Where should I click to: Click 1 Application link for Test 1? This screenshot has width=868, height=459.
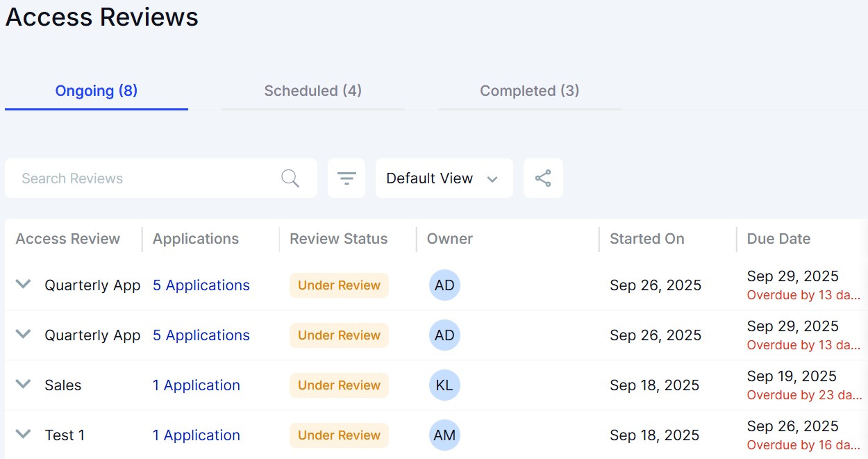click(x=197, y=435)
